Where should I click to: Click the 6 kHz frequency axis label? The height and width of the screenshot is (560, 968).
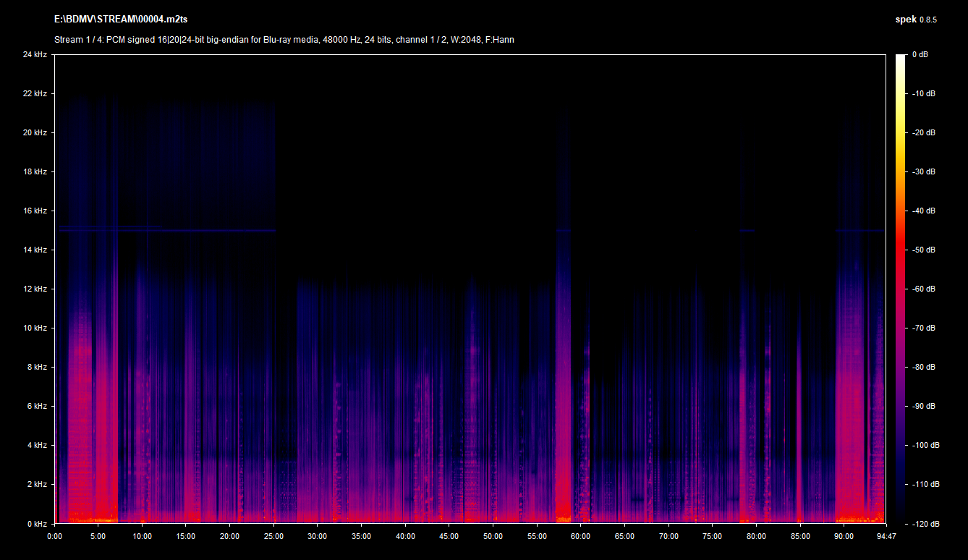coord(36,406)
